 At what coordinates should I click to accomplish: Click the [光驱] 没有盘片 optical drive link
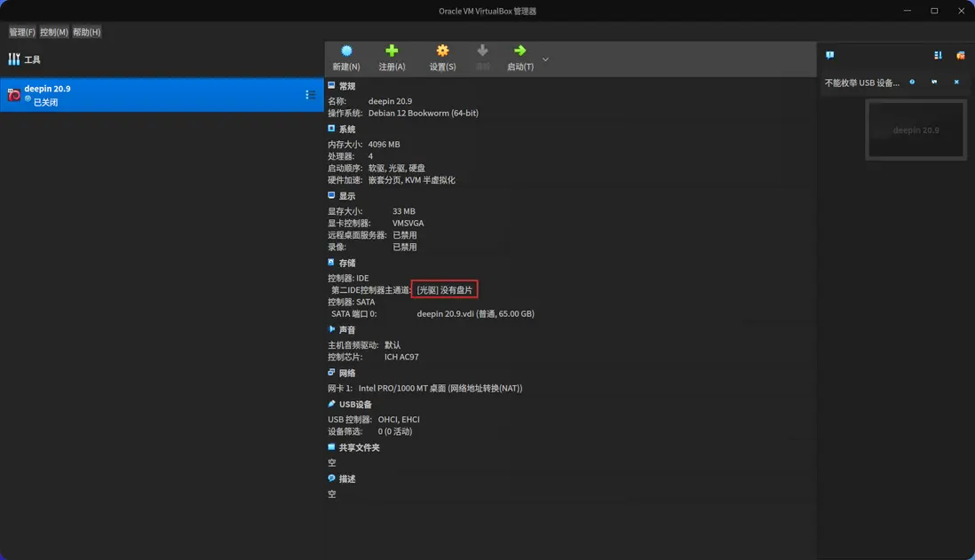(x=445, y=289)
